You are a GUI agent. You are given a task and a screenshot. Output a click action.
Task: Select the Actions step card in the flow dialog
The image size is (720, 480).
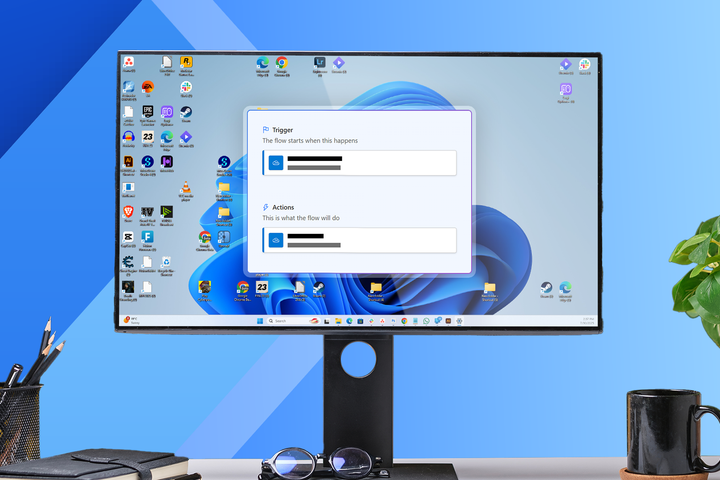click(x=360, y=240)
